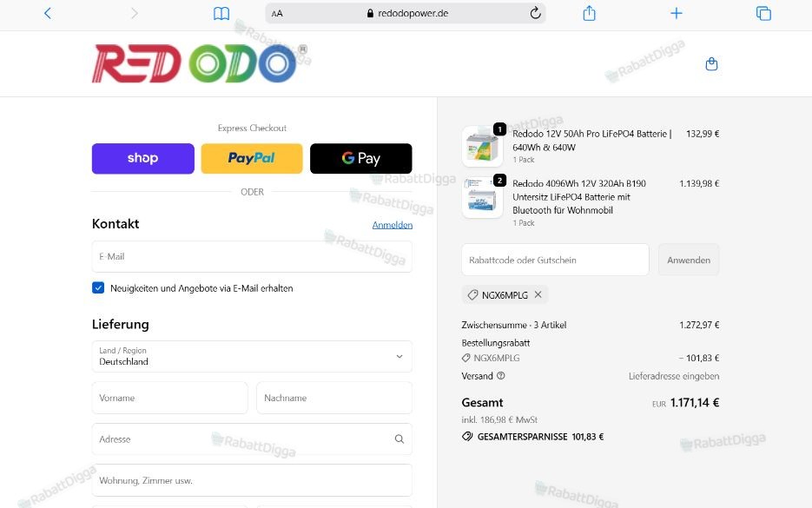Viewport: 812px width, 508px height.
Task: Click the discount amount − 101,83 €
Action: (x=698, y=358)
